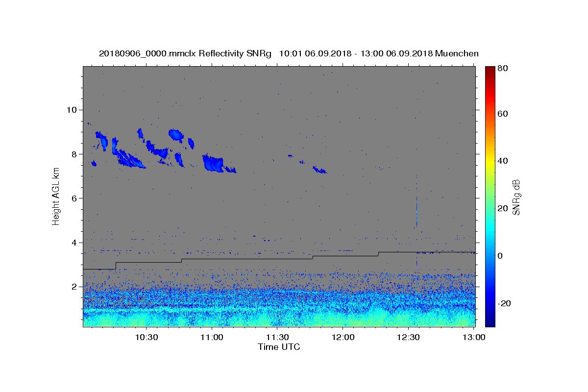Click the 11:00 time tick label

pos(212,337)
